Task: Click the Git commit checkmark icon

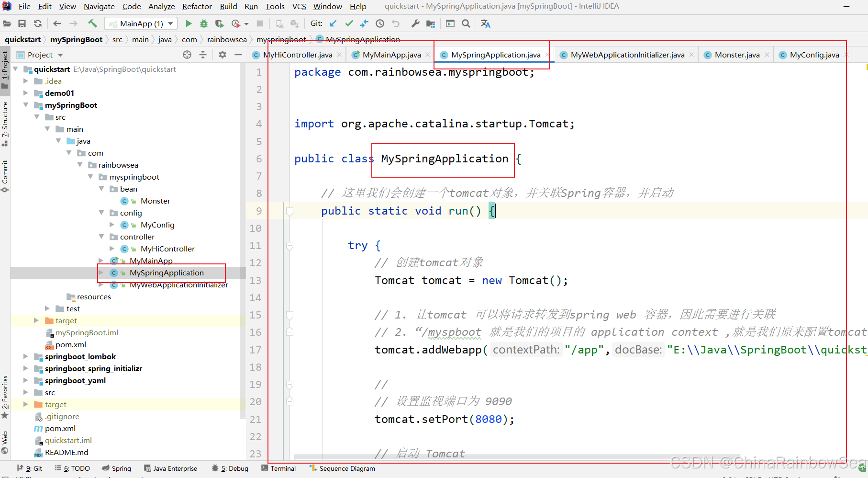Action: click(x=349, y=23)
